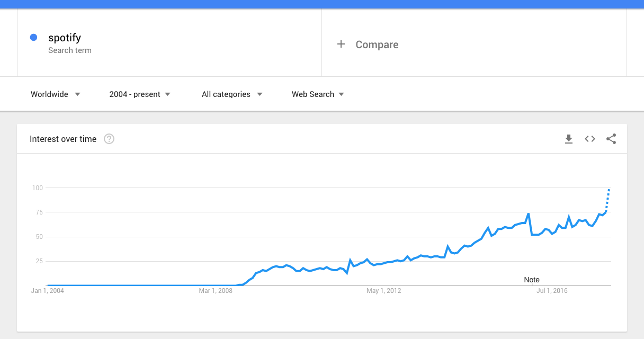Click the dotted forecast line segment
The image size is (644, 339).
tap(608, 200)
